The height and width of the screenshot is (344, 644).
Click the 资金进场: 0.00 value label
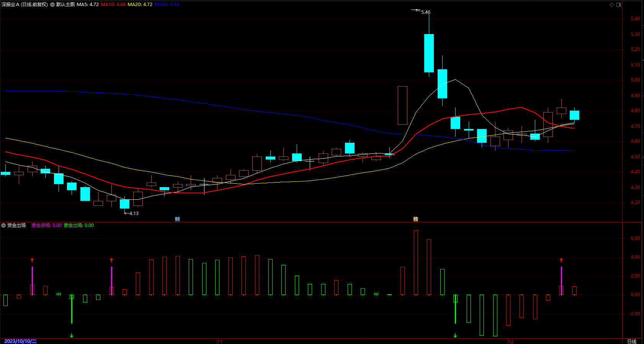[x=46, y=225]
